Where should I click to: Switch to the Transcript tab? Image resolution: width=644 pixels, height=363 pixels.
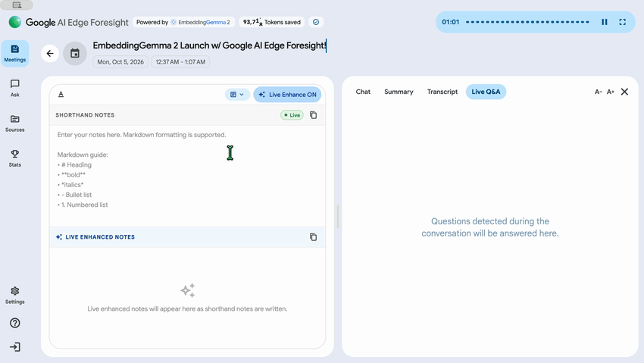[x=442, y=92]
